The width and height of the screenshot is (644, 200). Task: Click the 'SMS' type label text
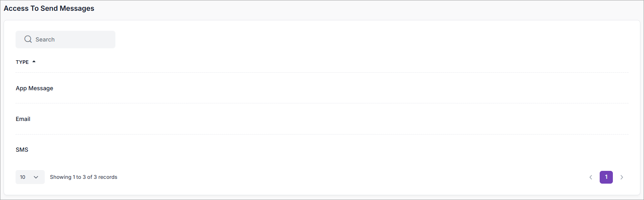click(22, 150)
